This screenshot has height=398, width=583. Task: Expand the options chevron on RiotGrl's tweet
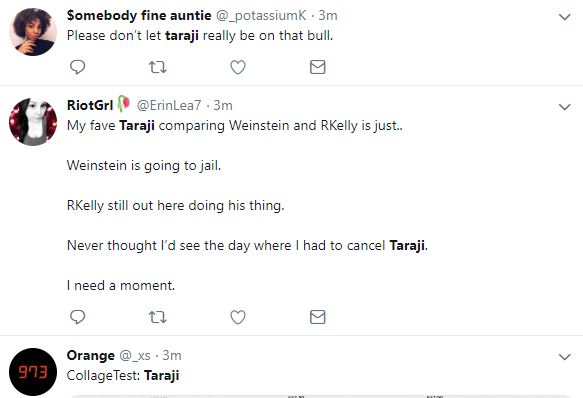(x=565, y=107)
